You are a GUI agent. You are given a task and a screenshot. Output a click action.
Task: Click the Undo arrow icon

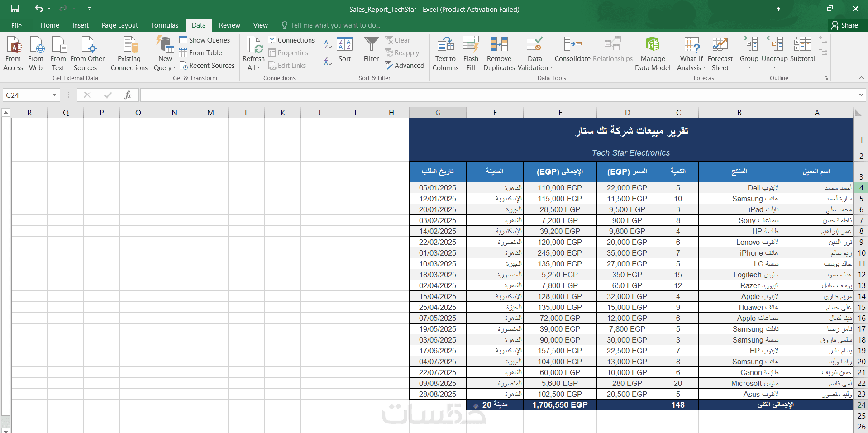(39, 9)
